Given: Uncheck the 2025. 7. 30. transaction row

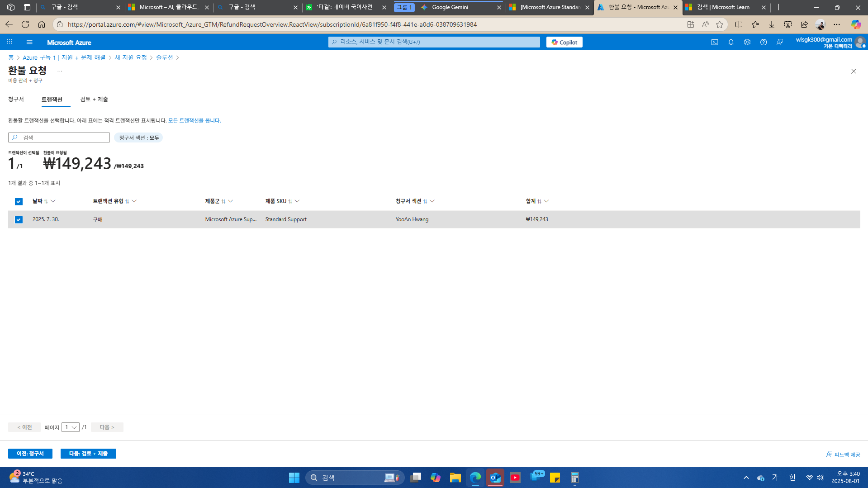Looking at the screenshot, I should [x=19, y=219].
